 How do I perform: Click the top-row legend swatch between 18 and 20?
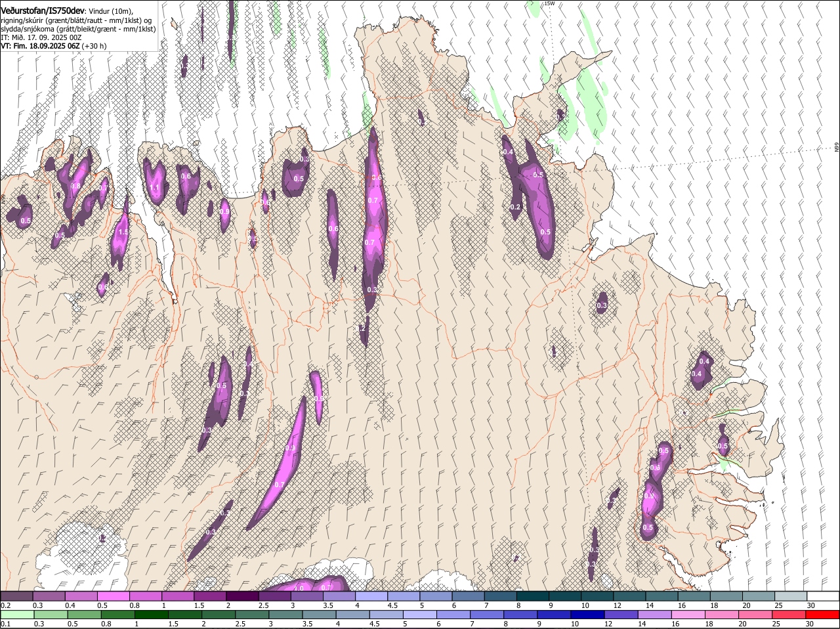(726, 596)
